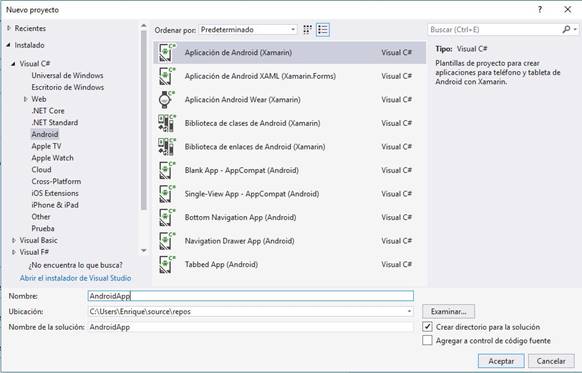Select Universal de Windows category

67,75
